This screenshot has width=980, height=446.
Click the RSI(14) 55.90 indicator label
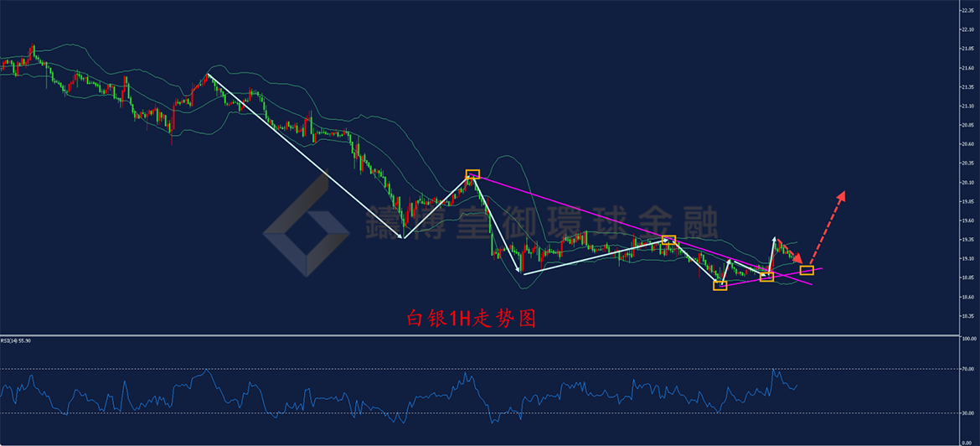14,340
